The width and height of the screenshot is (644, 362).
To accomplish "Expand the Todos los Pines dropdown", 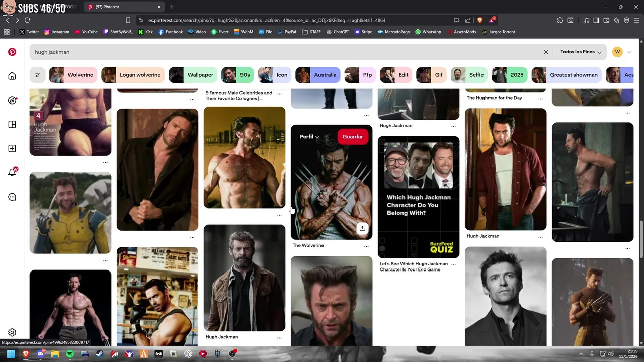I will 581,52.
